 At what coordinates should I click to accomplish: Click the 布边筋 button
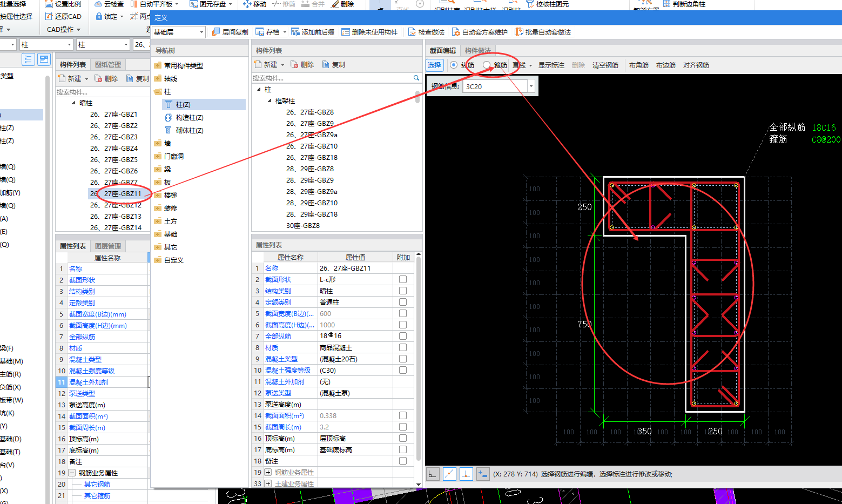(666, 65)
